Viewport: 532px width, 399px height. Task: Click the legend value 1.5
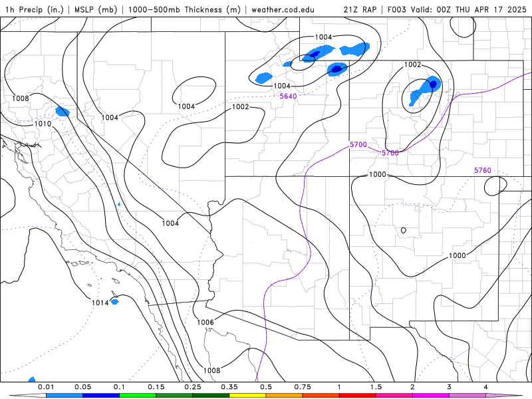pos(376,387)
